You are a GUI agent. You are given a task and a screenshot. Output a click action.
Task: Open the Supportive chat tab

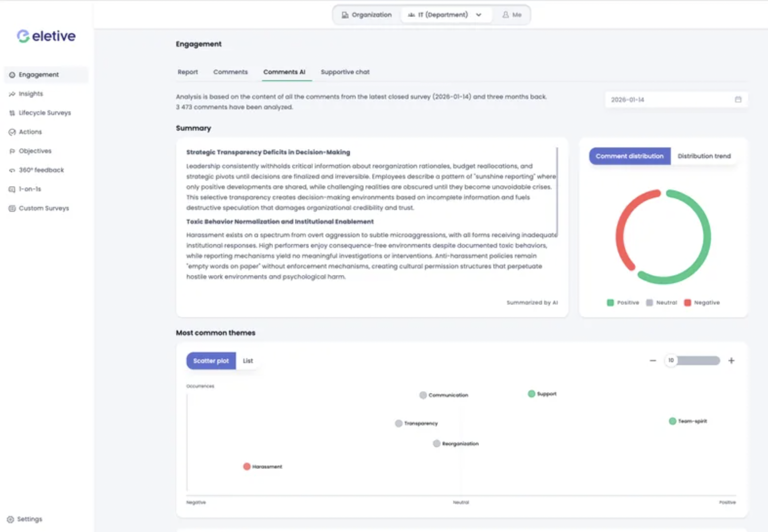tap(345, 72)
